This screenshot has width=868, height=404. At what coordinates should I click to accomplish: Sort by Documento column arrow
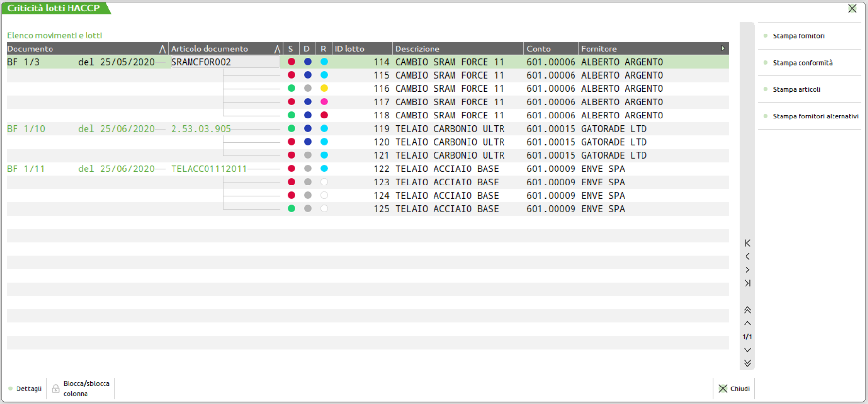coord(162,49)
